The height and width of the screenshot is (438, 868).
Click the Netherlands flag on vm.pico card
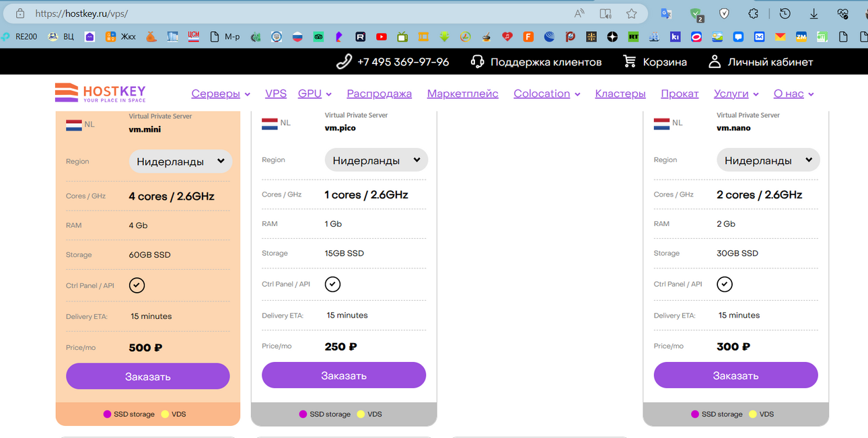pyautogui.click(x=270, y=124)
